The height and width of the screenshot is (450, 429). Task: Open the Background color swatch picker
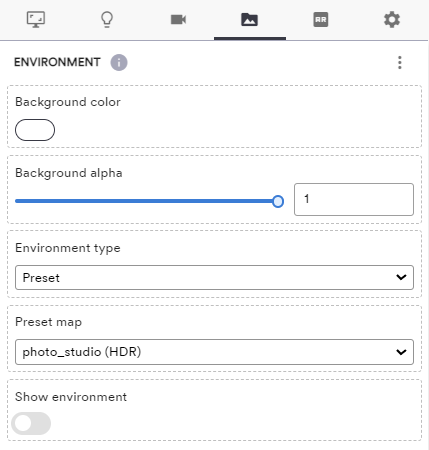click(35, 130)
